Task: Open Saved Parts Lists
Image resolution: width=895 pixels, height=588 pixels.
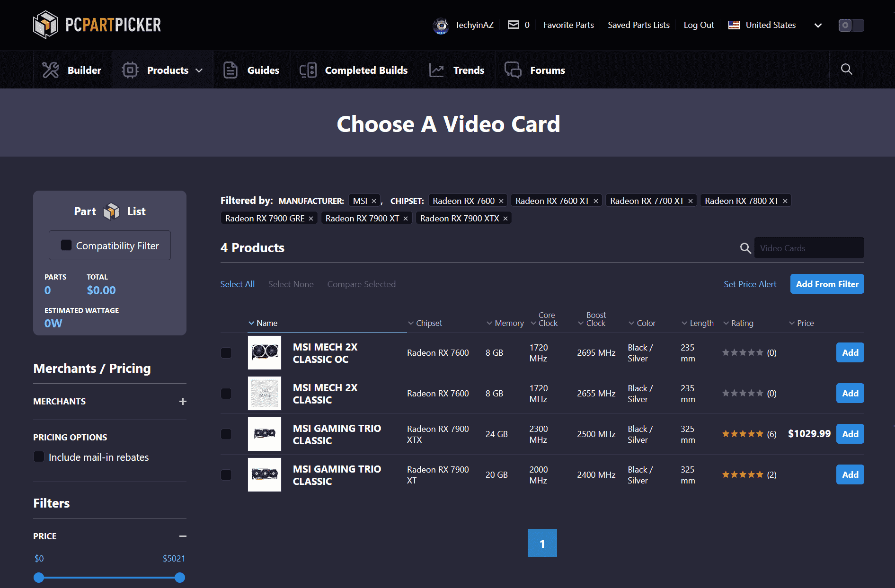Action: coord(638,25)
